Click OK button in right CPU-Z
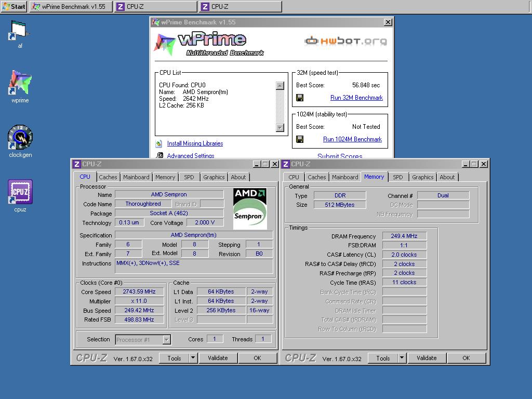This screenshot has height=399, width=532. (466, 358)
